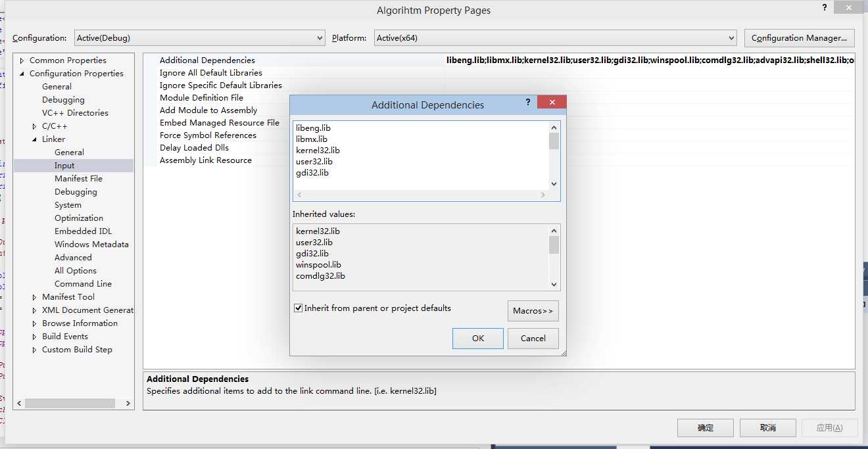Select the Assembly Link Resource row

point(205,160)
